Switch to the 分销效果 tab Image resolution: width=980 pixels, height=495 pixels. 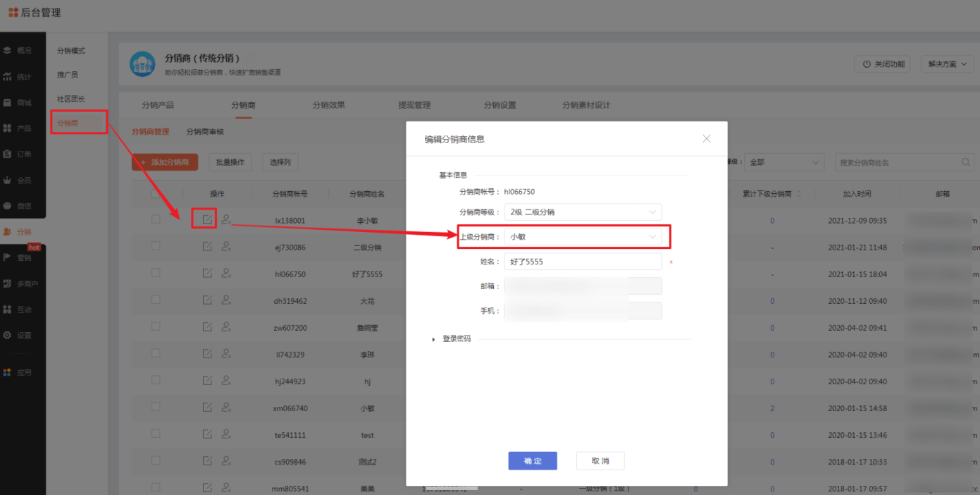point(329,105)
